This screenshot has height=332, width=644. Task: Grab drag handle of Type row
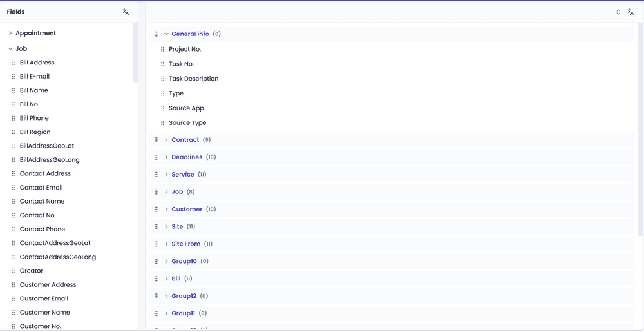(163, 93)
